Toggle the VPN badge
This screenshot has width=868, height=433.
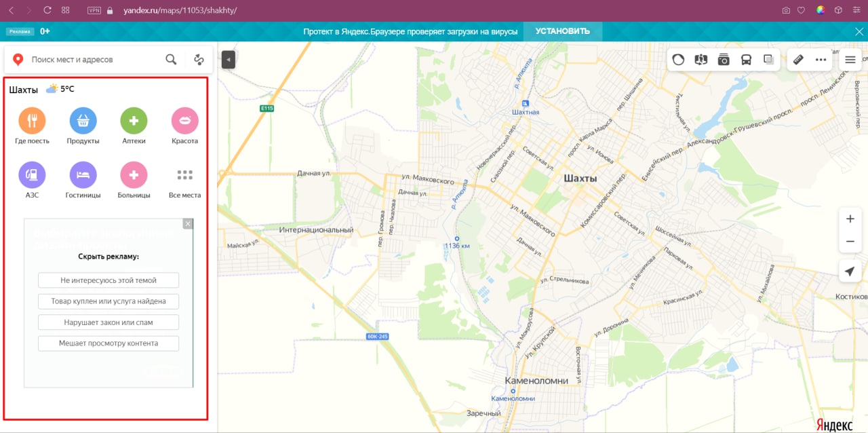point(94,11)
